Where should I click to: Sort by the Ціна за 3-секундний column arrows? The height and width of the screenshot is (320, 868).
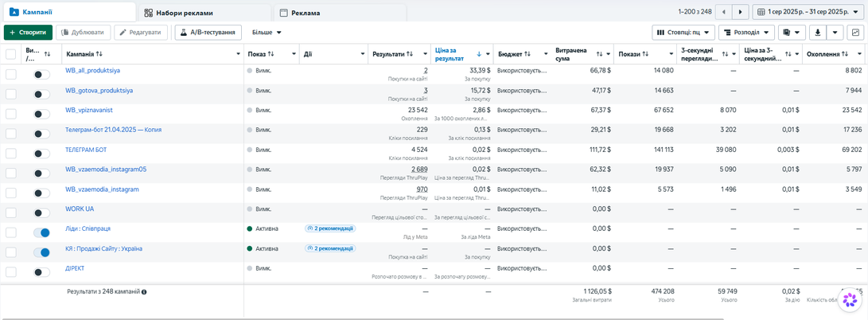click(788, 53)
